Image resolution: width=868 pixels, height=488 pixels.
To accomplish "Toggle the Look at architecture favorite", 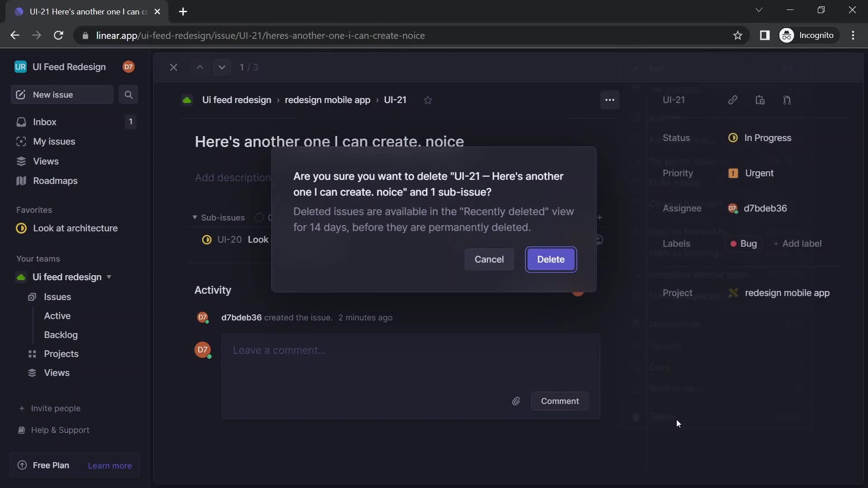I will click(75, 228).
